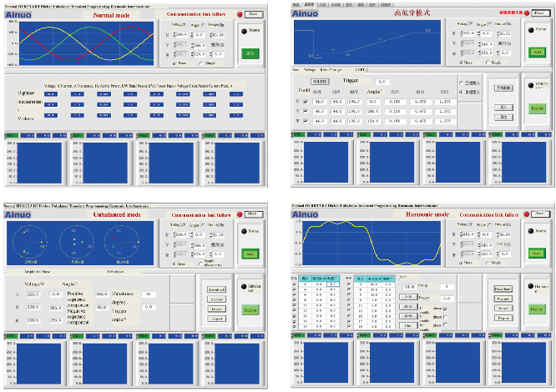The height and width of the screenshot is (392, 556).
Task: Click the Ainuo logo in Normal mode window
Action: click(x=18, y=15)
